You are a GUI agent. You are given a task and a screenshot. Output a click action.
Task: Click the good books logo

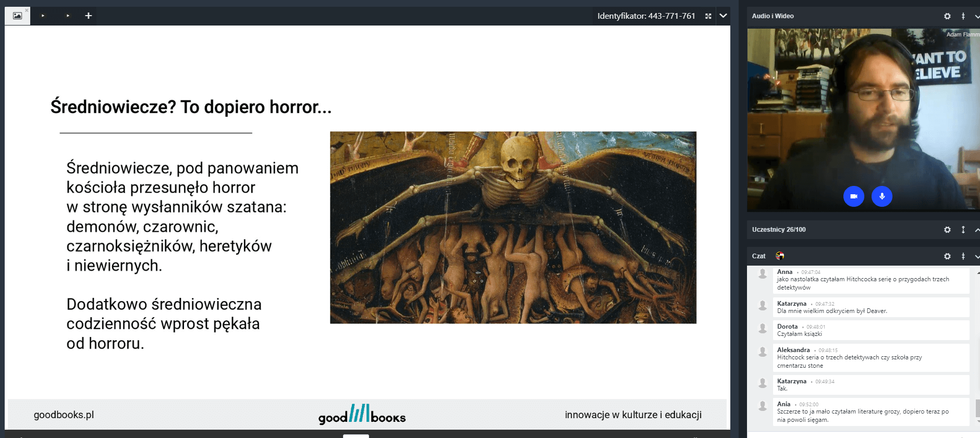coord(362,414)
